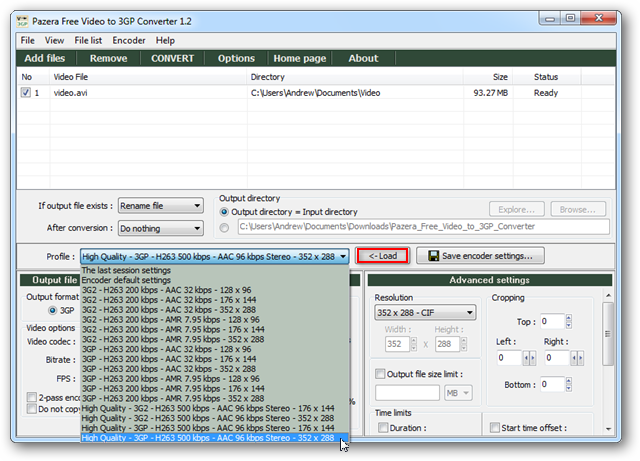Click the Right cropping stepper arrows
Viewport: 640px width, 461px height.
click(x=577, y=358)
